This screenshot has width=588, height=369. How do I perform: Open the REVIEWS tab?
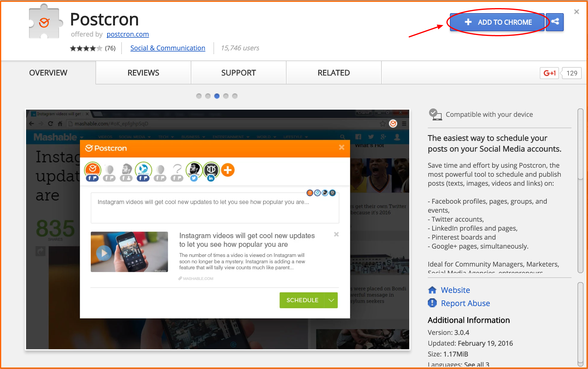point(143,73)
